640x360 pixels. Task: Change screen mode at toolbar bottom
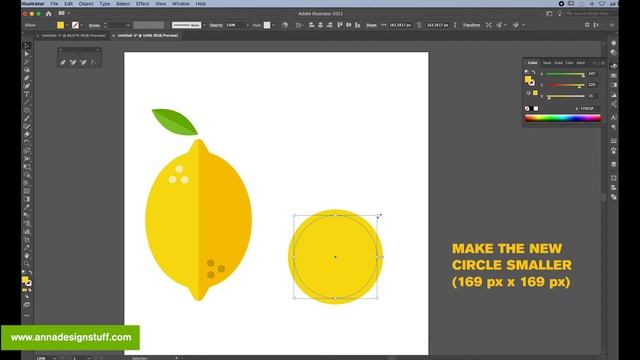pos(27,304)
